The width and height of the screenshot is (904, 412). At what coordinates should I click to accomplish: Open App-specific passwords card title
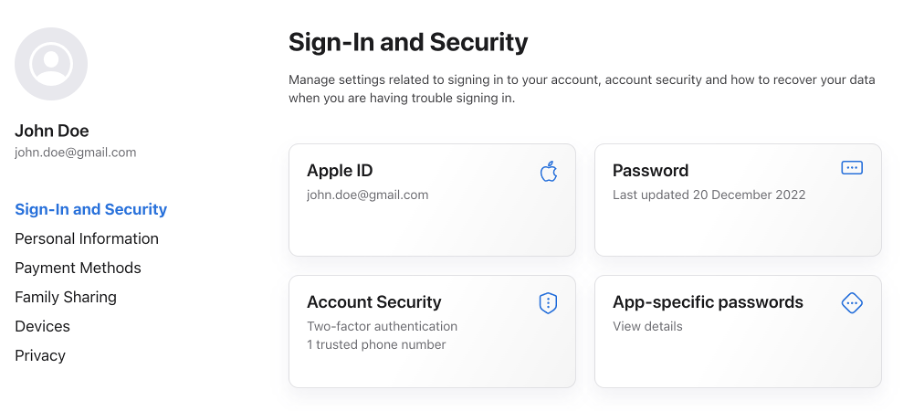pyautogui.click(x=708, y=303)
